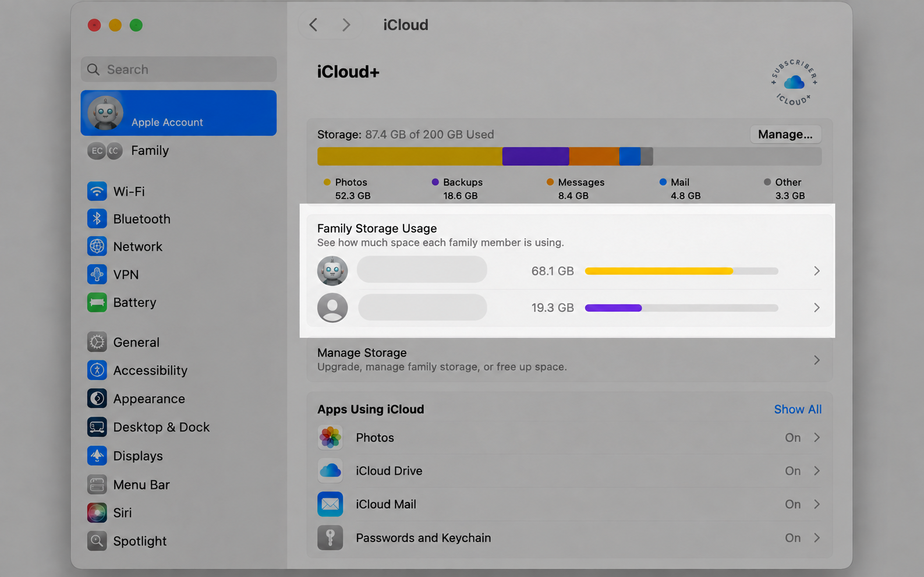
Task: Select Desktop & Dock label
Action: point(161,427)
